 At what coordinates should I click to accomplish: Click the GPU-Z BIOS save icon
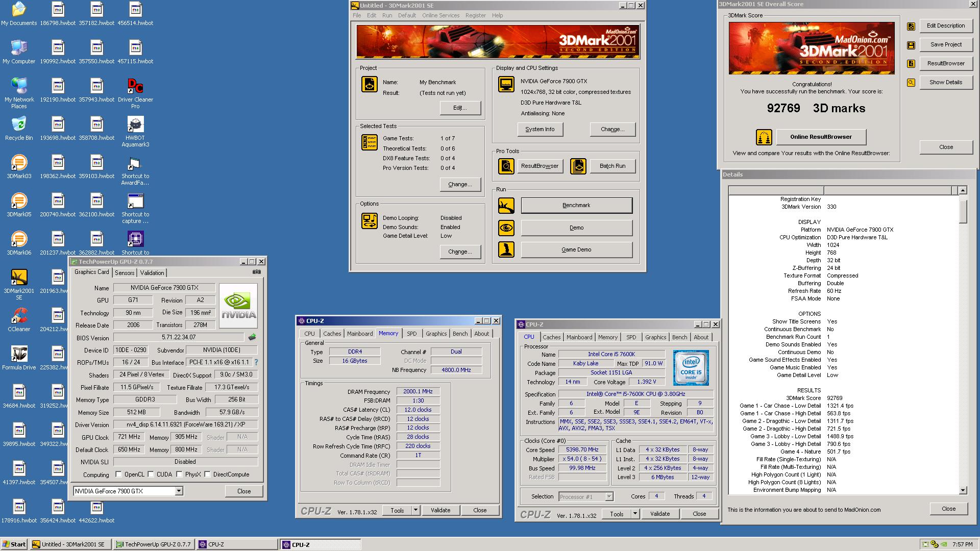pyautogui.click(x=252, y=337)
